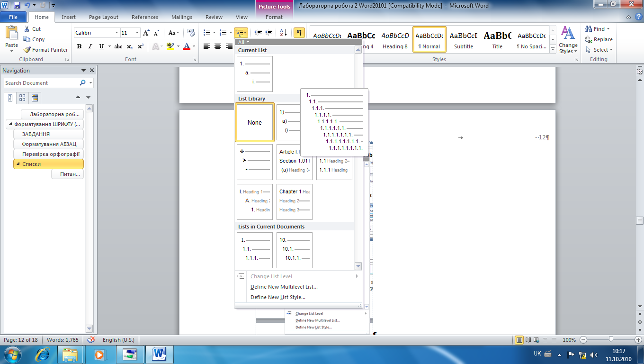Browse search results tab in Navigation pane

pyautogui.click(x=35, y=98)
